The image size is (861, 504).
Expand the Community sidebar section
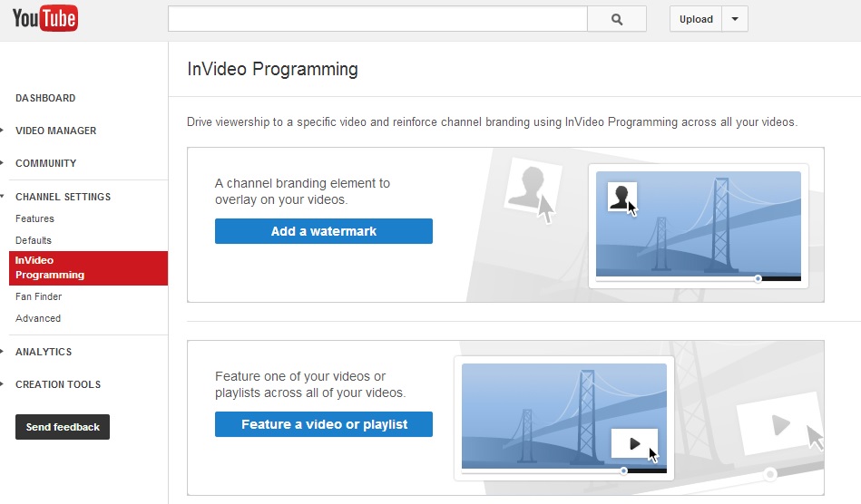pos(45,163)
